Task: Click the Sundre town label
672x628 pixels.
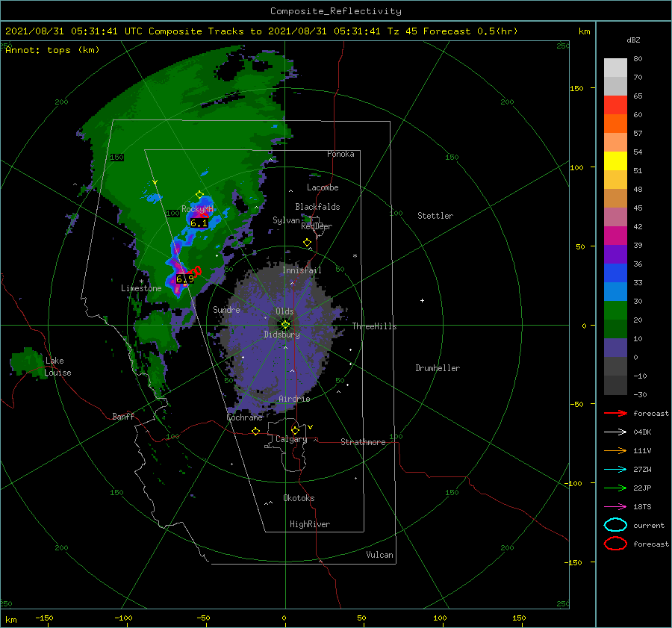Action: pyautogui.click(x=226, y=309)
